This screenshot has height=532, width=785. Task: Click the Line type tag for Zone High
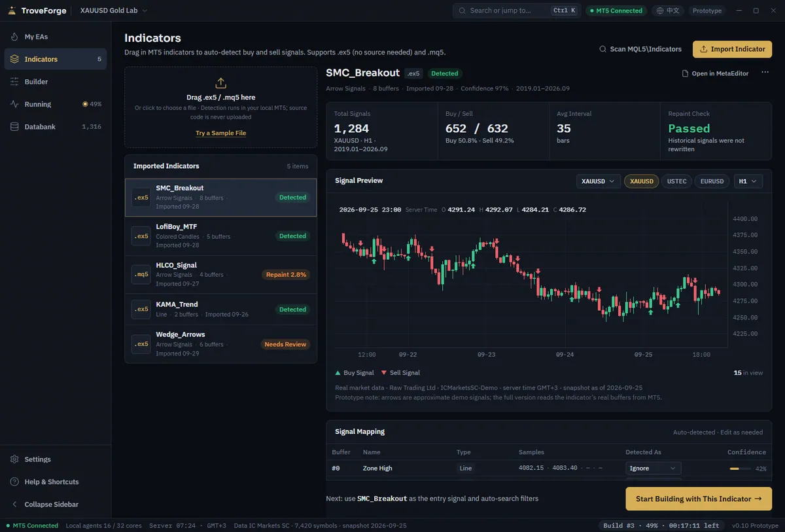[x=466, y=469]
